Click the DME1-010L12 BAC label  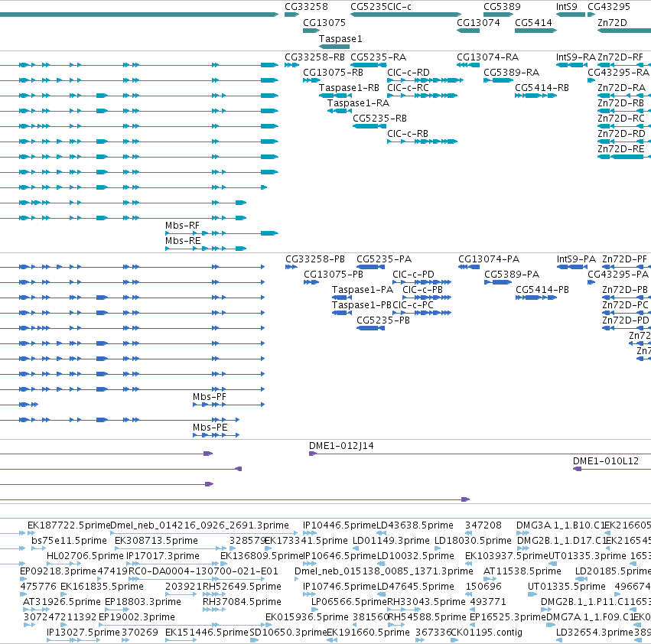click(x=606, y=461)
